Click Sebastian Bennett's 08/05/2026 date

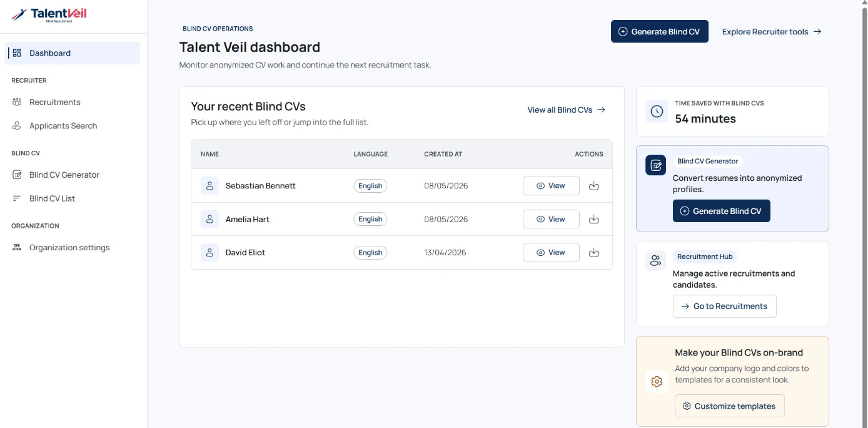(446, 186)
